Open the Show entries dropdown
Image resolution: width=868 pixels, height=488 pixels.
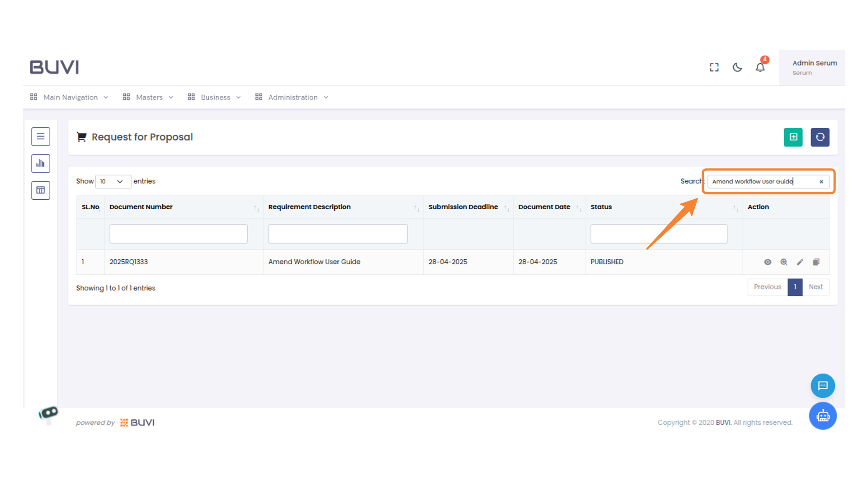pos(113,181)
